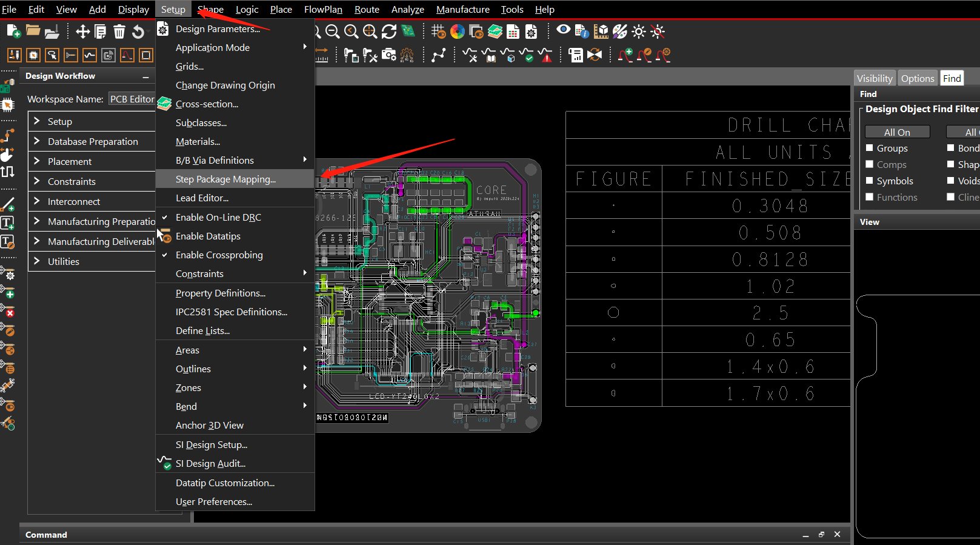Select Step Package Mapping menu entry
This screenshot has height=545, width=980.
(x=235, y=179)
